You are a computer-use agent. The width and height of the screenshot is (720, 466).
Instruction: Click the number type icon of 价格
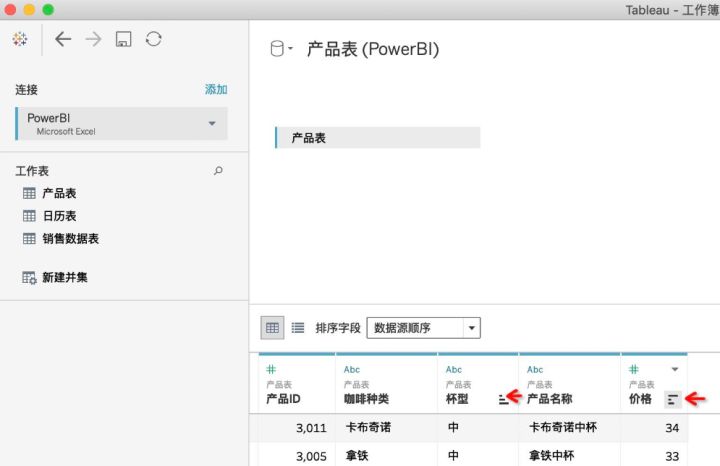(x=634, y=369)
